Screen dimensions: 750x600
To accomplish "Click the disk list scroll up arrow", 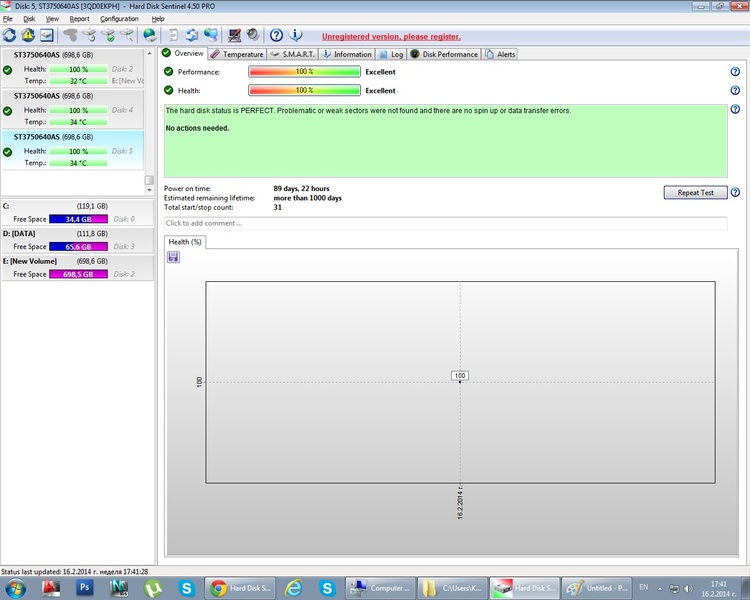I will 149,54.
